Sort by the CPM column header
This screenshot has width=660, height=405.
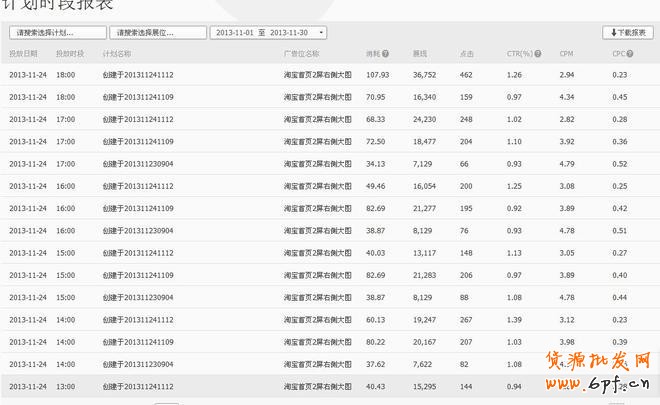566,53
